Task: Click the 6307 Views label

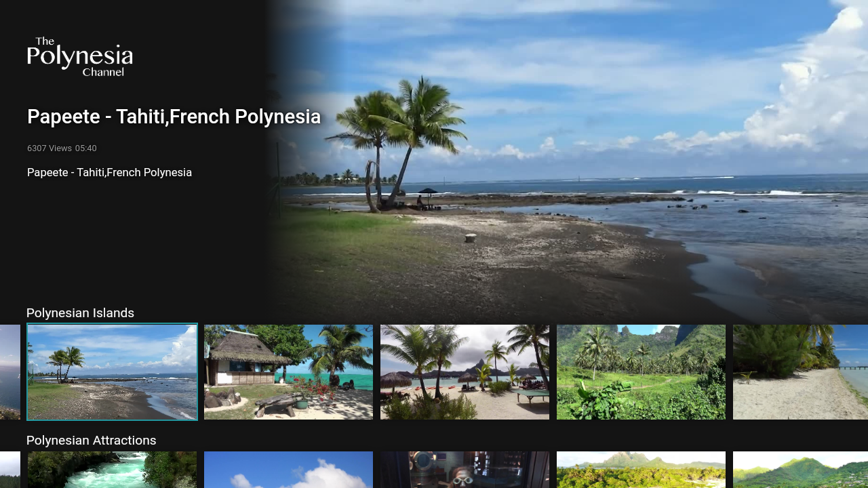Action: (x=50, y=148)
